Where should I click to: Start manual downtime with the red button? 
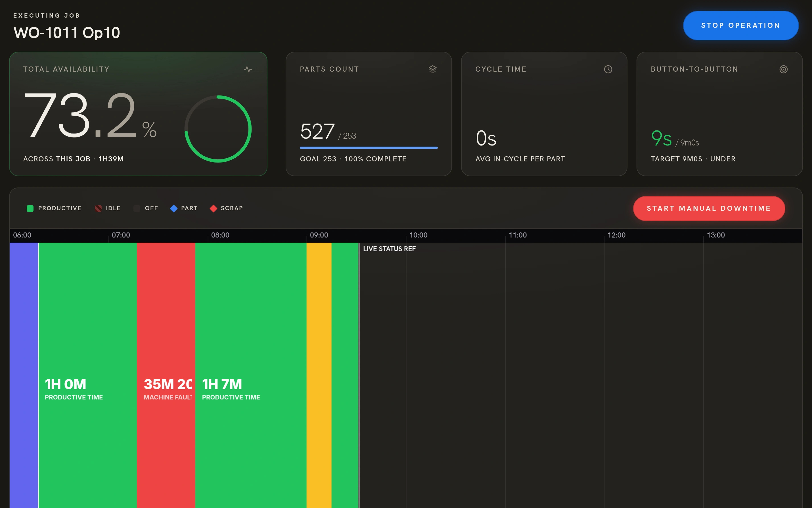(709, 208)
